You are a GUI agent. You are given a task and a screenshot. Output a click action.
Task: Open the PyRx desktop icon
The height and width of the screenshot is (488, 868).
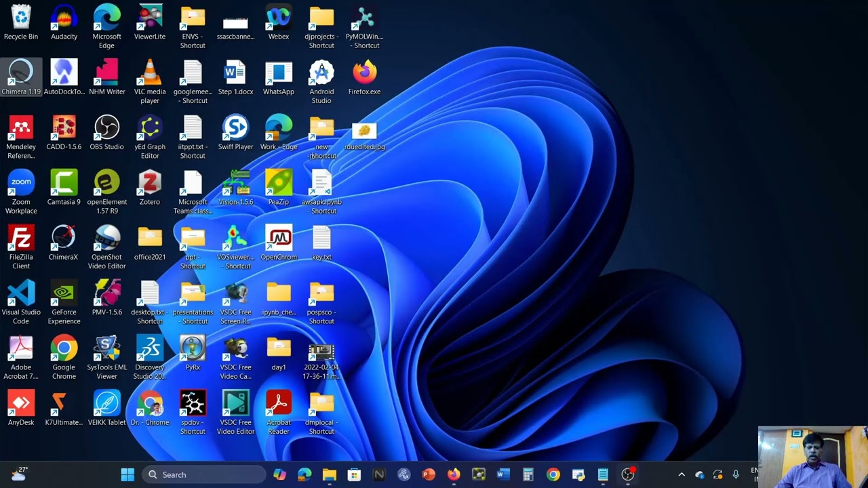pos(193,353)
